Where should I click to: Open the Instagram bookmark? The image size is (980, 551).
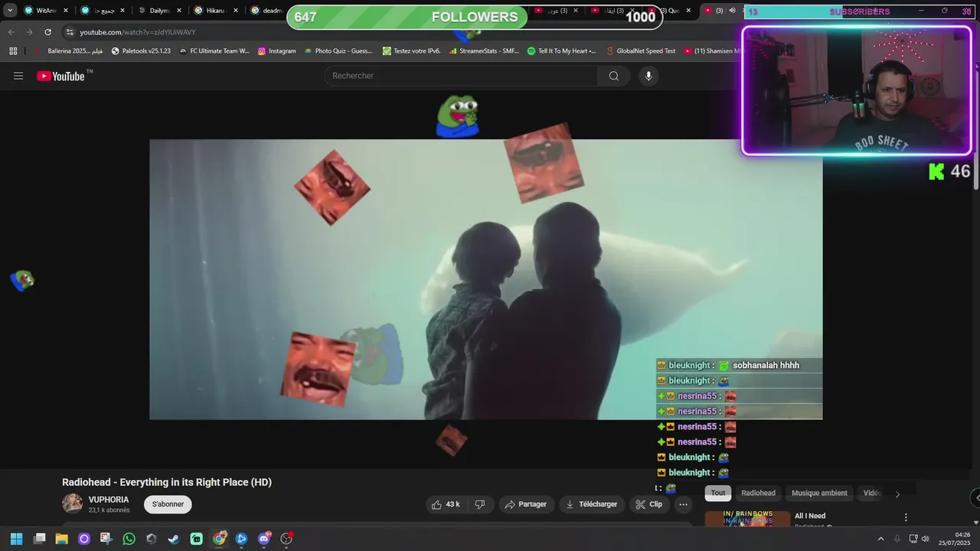click(276, 51)
